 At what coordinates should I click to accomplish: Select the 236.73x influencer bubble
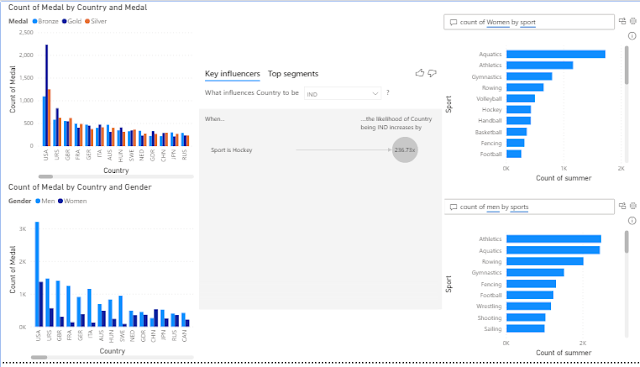coord(405,150)
